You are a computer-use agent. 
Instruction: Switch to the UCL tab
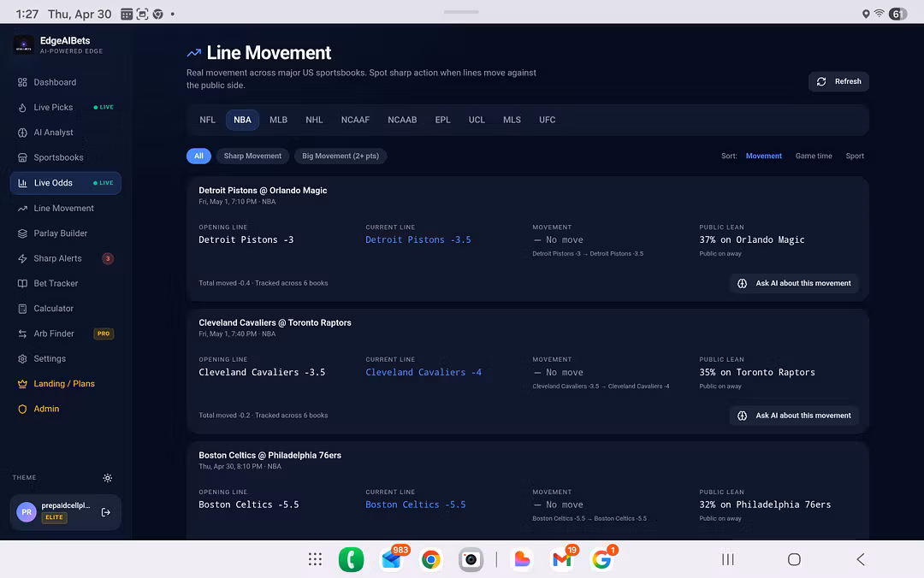[477, 120]
